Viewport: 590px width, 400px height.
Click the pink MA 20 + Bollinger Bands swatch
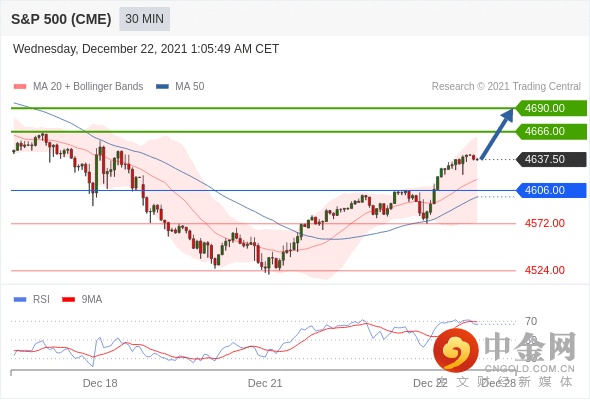tap(20, 87)
